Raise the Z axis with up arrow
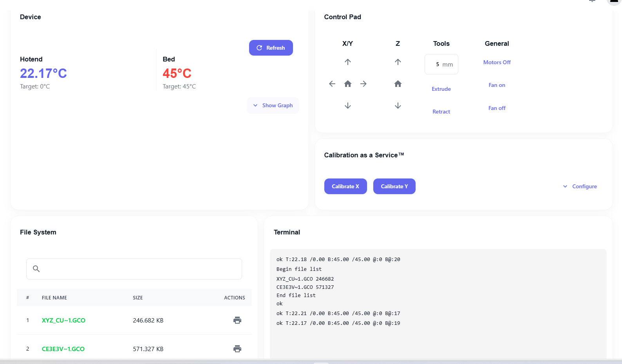This screenshot has width=622, height=364. tap(398, 62)
